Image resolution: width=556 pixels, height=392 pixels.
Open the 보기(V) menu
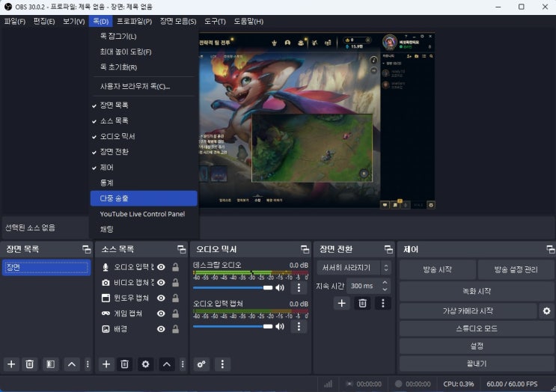(x=74, y=21)
